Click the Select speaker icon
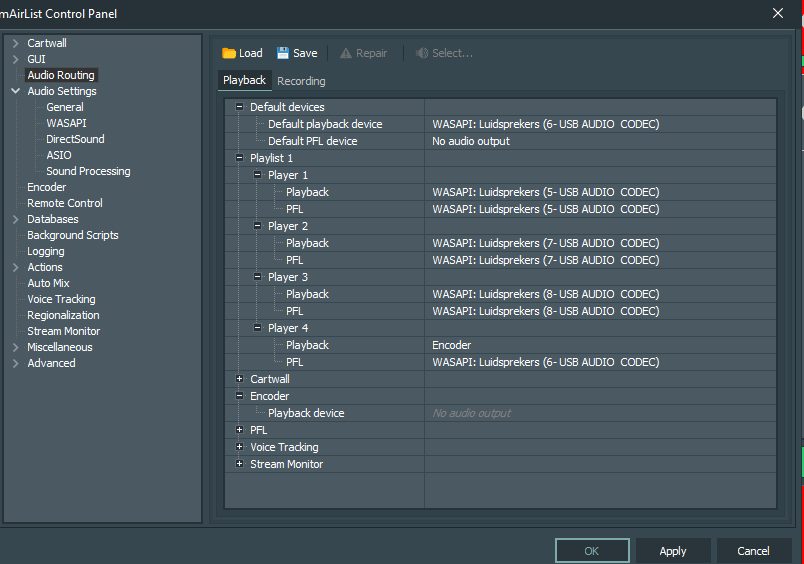 (x=422, y=53)
